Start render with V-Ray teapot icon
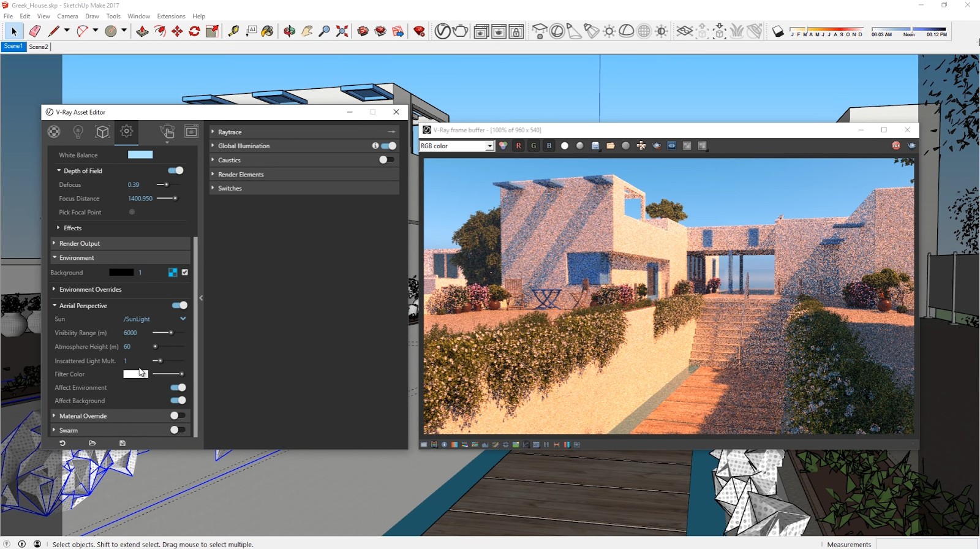Image resolution: width=980 pixels, height=549 pixels. [x=460, y=31]
